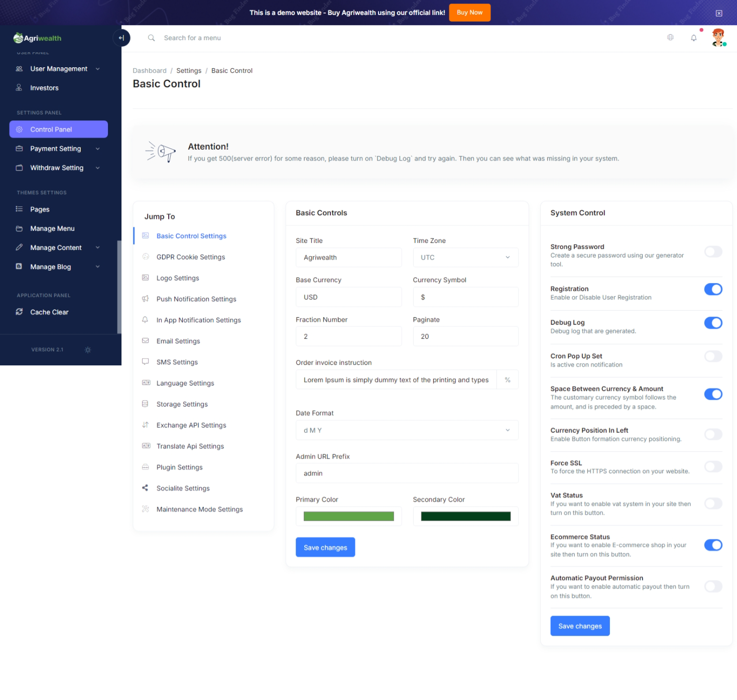Enable the Strong Password toggle
The image size is (737, 700).
click(712, 252)
